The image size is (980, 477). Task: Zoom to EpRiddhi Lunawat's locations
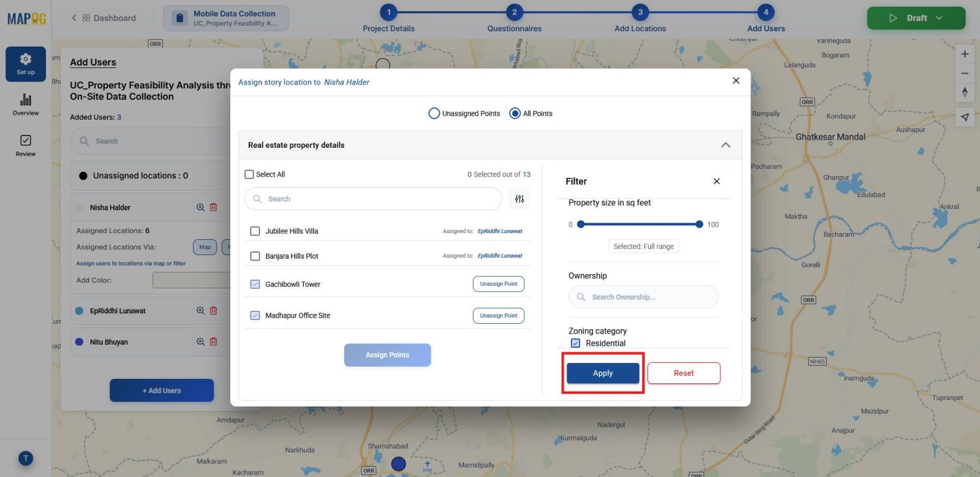pos(200,311)
